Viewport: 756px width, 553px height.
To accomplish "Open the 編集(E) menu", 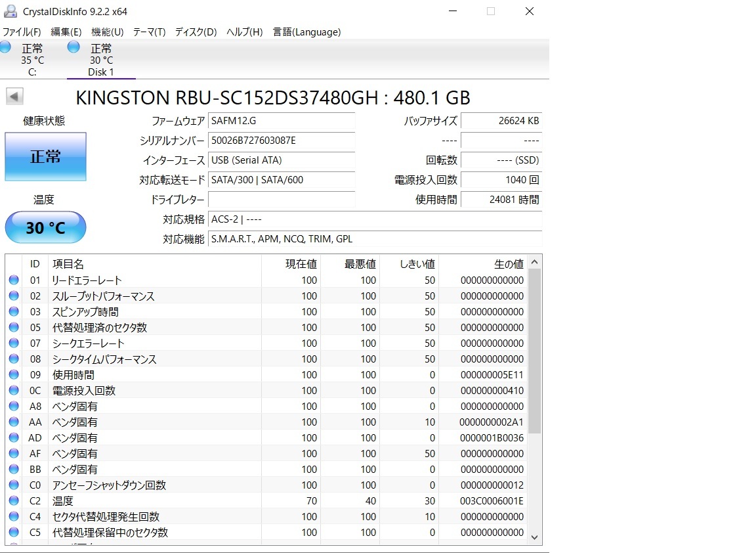I will [66, 32].
